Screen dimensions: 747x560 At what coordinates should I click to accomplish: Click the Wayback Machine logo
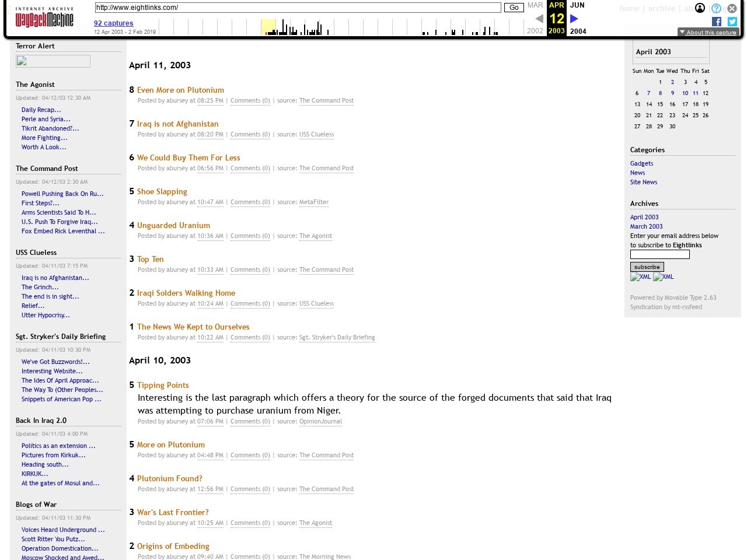pos(44,19)
